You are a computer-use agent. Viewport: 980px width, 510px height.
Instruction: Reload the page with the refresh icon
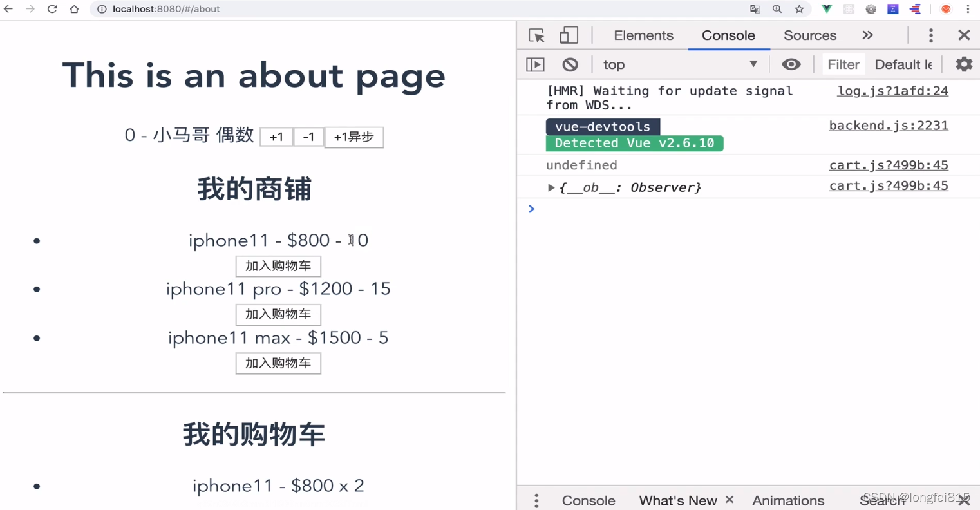[x=52, y=9]
